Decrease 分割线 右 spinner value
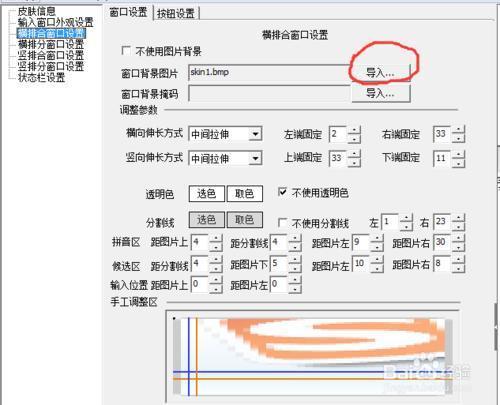 [459, 226]
